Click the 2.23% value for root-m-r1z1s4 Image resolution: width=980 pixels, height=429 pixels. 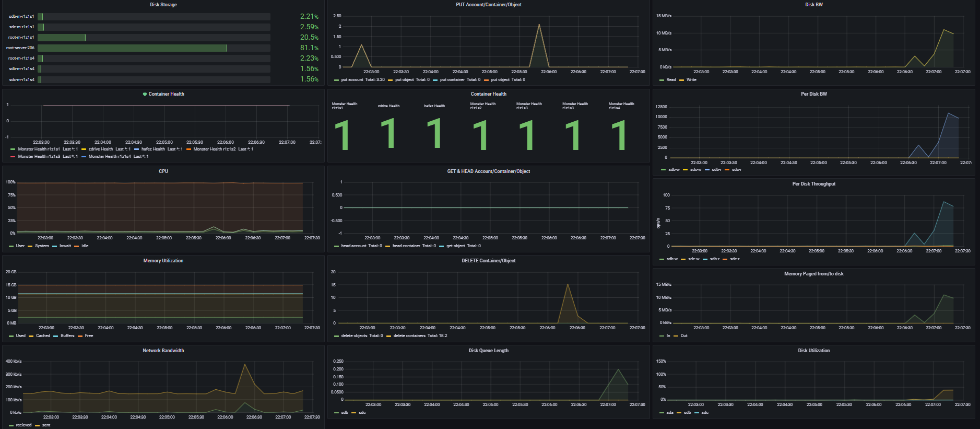[x=309, y=59]
